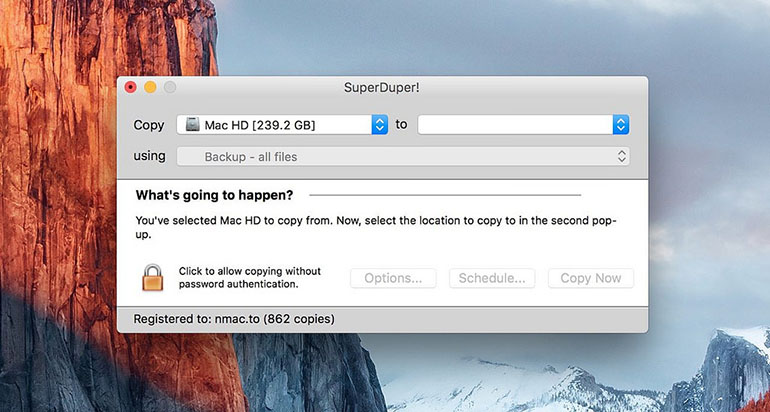This screenshot has width=770, height=412.
Task: Close the SuperDuper! window with red button
Action: point(131,87)
